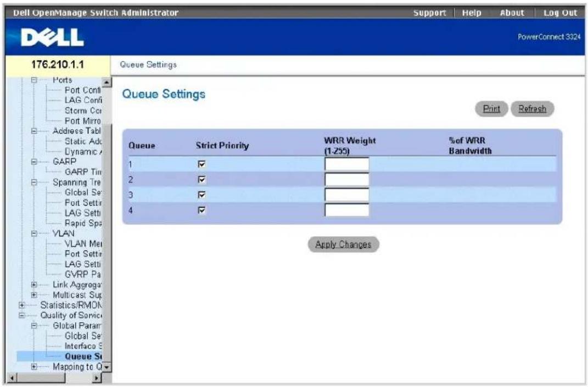Click the tree scroll right arrow
Screen dimensions: 588x387
[97, 378]
